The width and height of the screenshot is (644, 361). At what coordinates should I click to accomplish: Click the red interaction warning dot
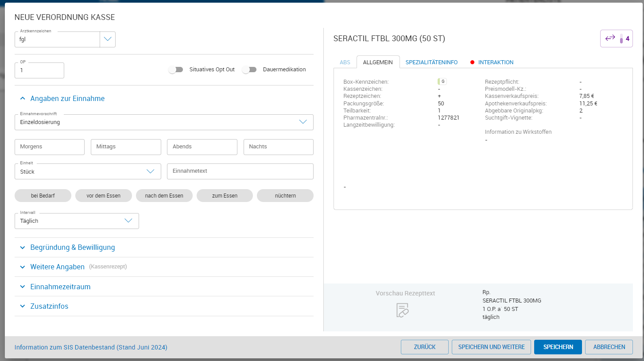[472, 62]
